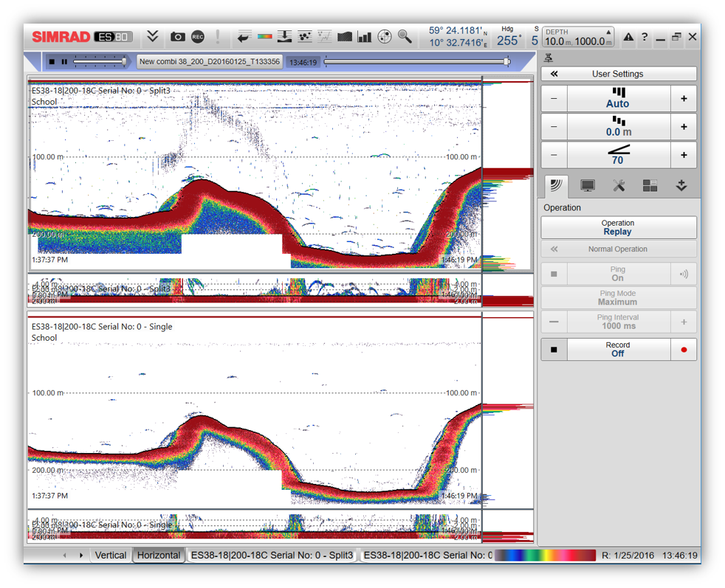725x588 pixels.
Task: Toggle Record using the red dot button
Action: [683, 349]
